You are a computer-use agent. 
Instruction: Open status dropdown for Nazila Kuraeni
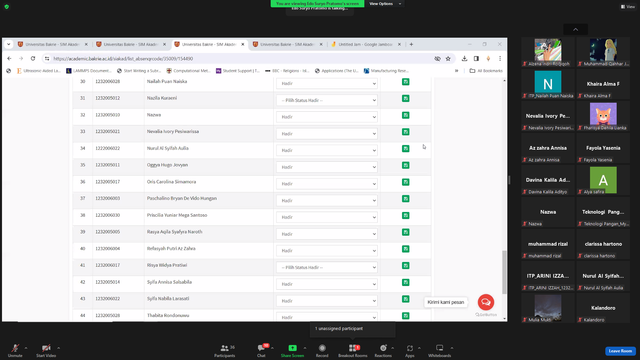327,100
